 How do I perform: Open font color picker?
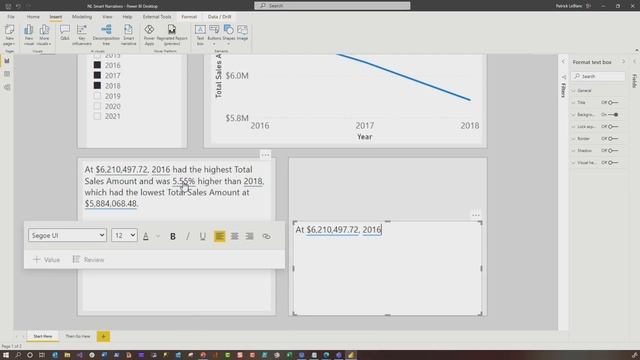tap(158, 236)
